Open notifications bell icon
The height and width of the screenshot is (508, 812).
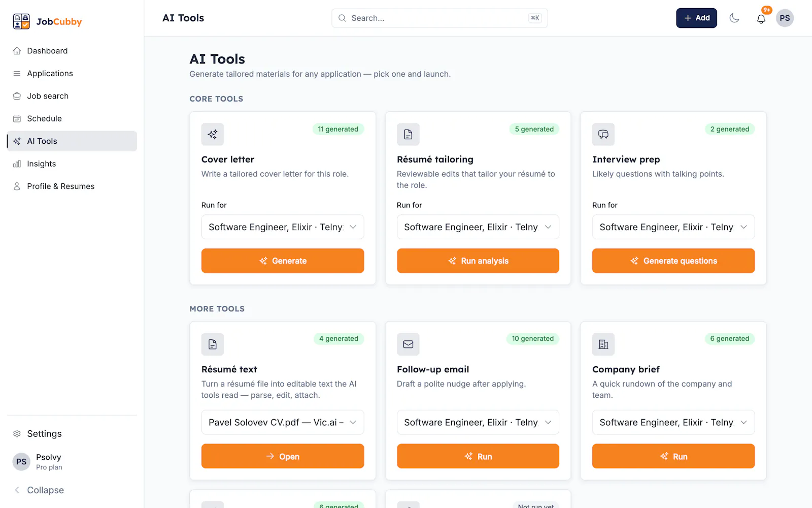click(x=761, y=19)
